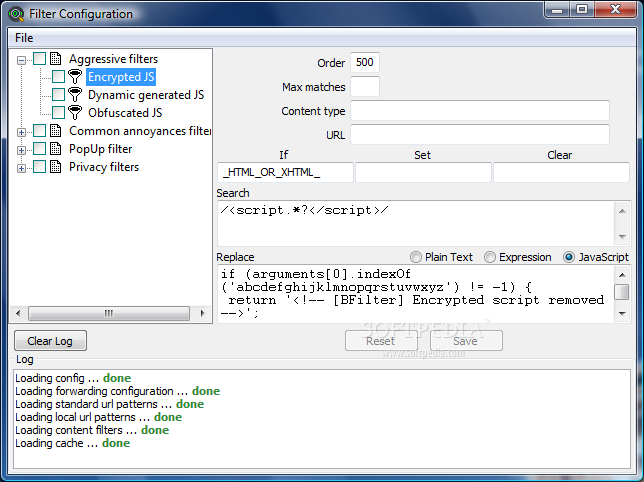Viewport: 644px width, 482px height.
Task: Select the PopUp filter tree item
Action: pos(101,149)
